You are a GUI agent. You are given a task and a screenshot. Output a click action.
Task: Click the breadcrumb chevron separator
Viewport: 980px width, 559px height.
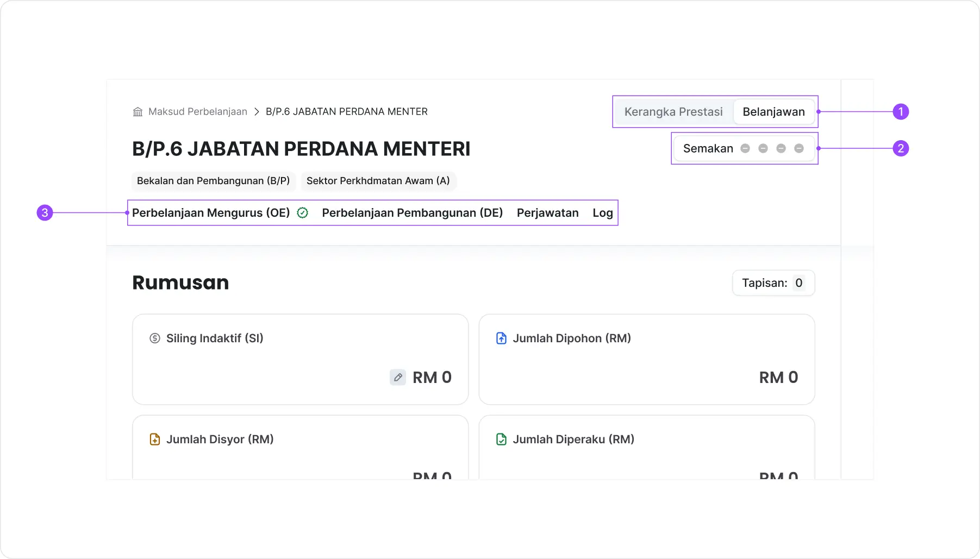tap(257, 112)
